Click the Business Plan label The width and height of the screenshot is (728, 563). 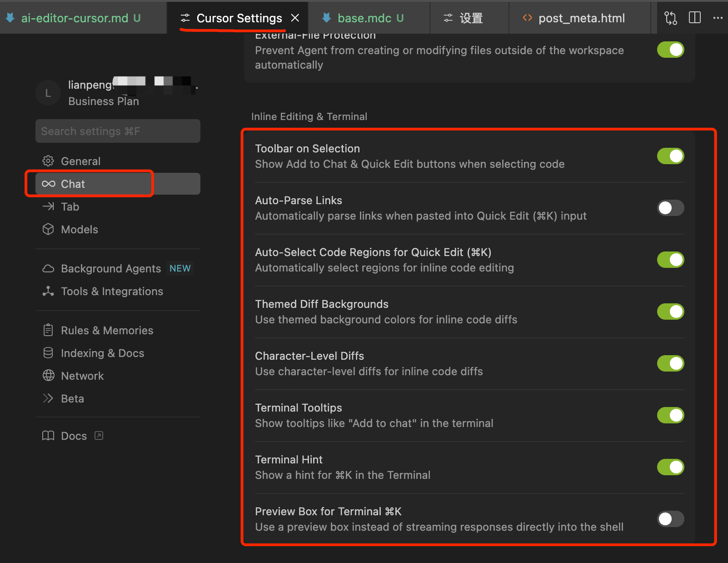point(104,101)
